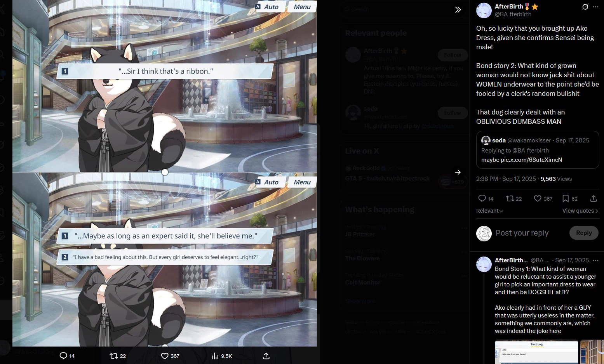
Task: Open @BA_fterbirth handle link
Action: point(513,14)
